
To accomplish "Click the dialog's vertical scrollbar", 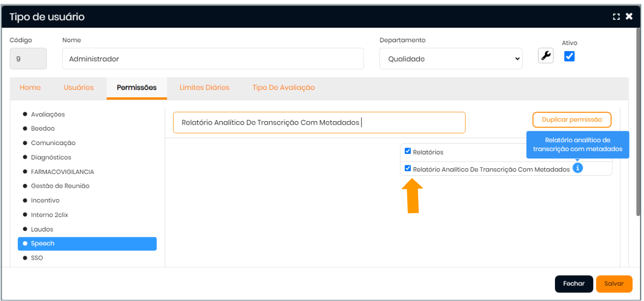I will point(638,124).
